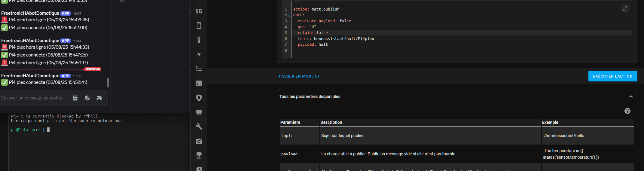Open the bar chart History sidebar icon
644x171 pixels.
tap(199, 83)
